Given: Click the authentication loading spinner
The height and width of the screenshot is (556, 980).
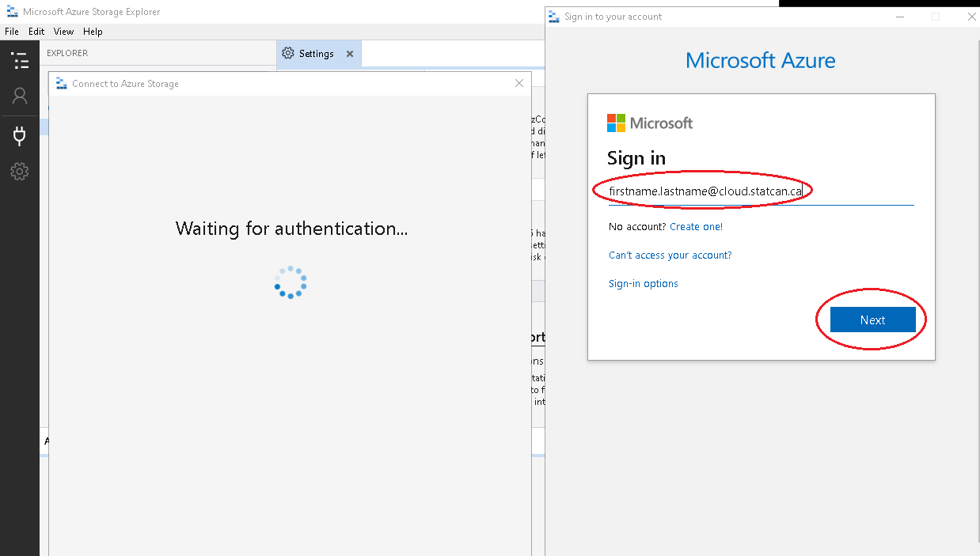Looking at the screenshot, I should (291, 282).
